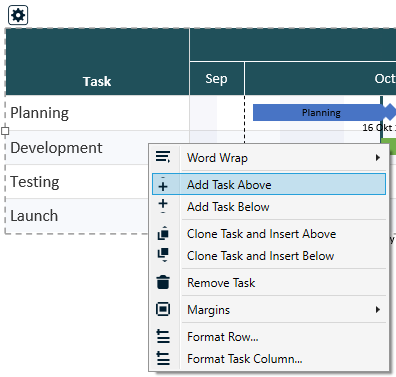Image resolution: width=396 pixels, height=377 pixels.
Task: Select the Development task row label
Action: (56, 148)
